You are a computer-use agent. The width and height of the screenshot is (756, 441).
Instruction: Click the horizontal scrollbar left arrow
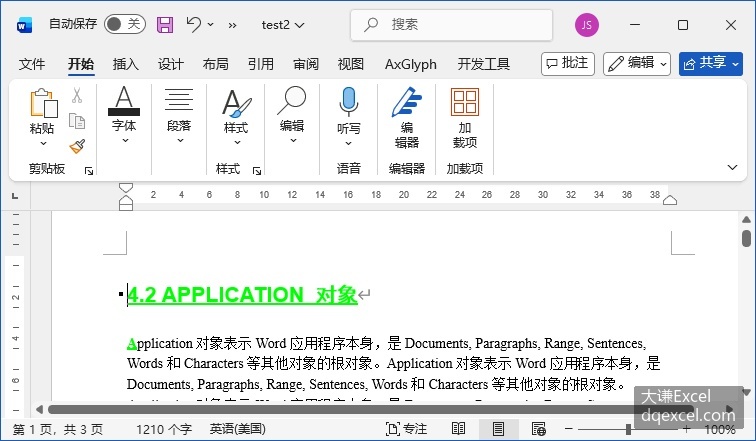pos(40,410)
